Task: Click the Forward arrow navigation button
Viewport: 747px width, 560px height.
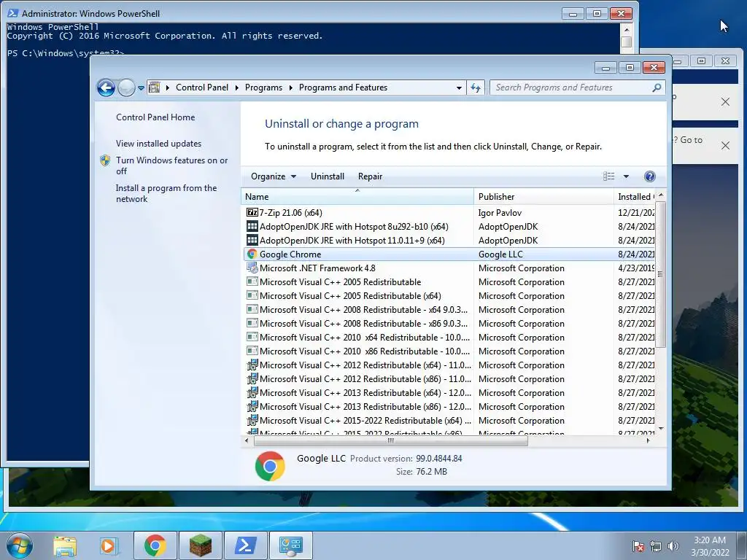Action: coord(126,87)
